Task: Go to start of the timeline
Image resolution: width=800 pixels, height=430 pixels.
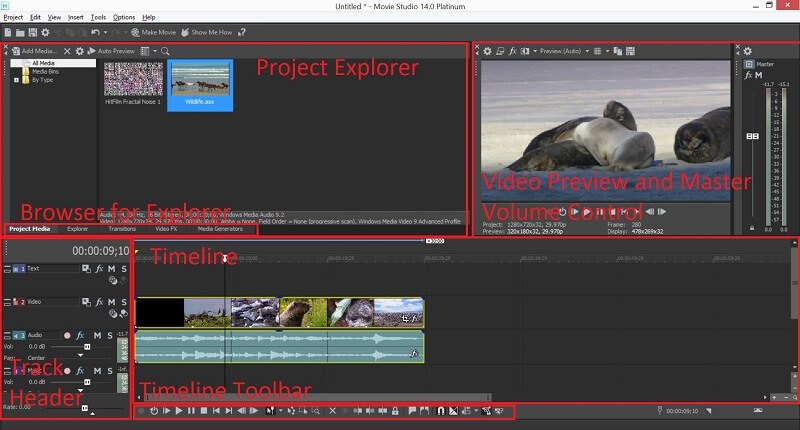Action: tap(216, 411)
